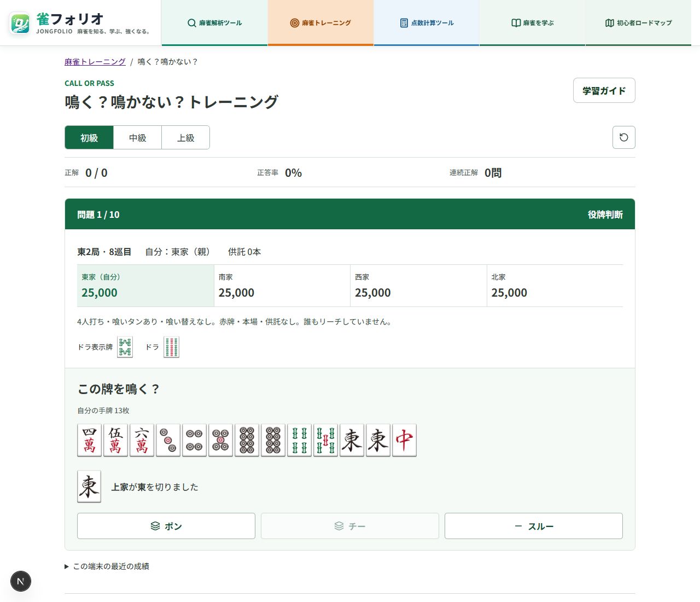
Task: Click the 正答率 0% statistic
Action: (x=279, y=173)
